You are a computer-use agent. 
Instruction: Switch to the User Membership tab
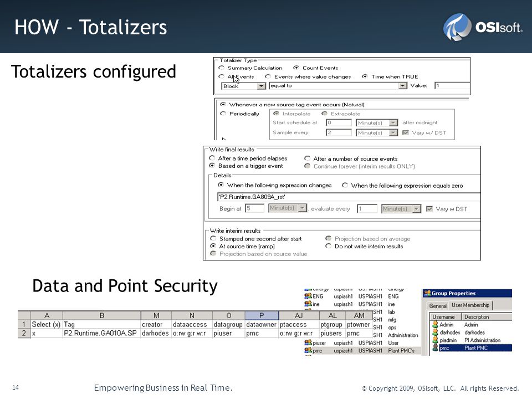[x=470, y=305]
